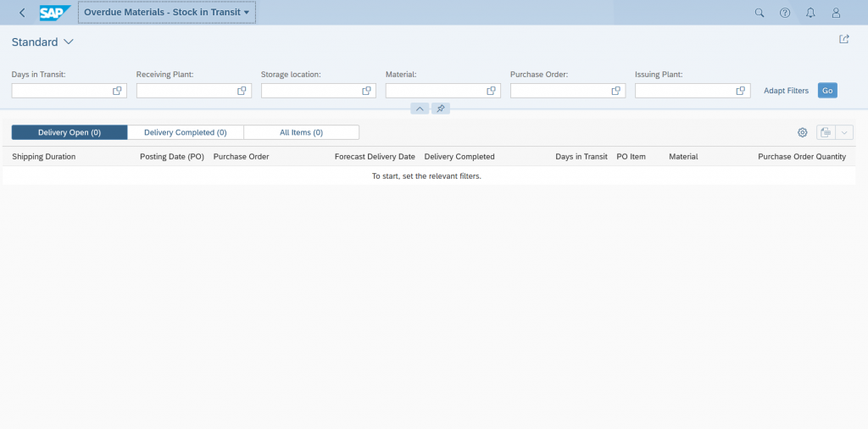The height and width of the screenshot is (429, 868).
Task: Open table settings gear
Action: tap(802, 132)
